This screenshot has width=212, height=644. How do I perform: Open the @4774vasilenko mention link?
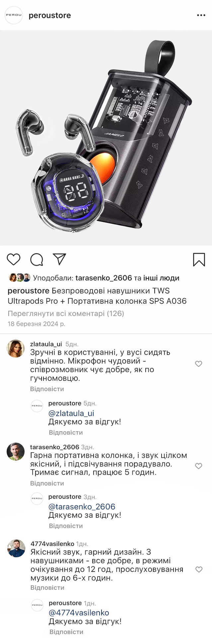[79, 612]
